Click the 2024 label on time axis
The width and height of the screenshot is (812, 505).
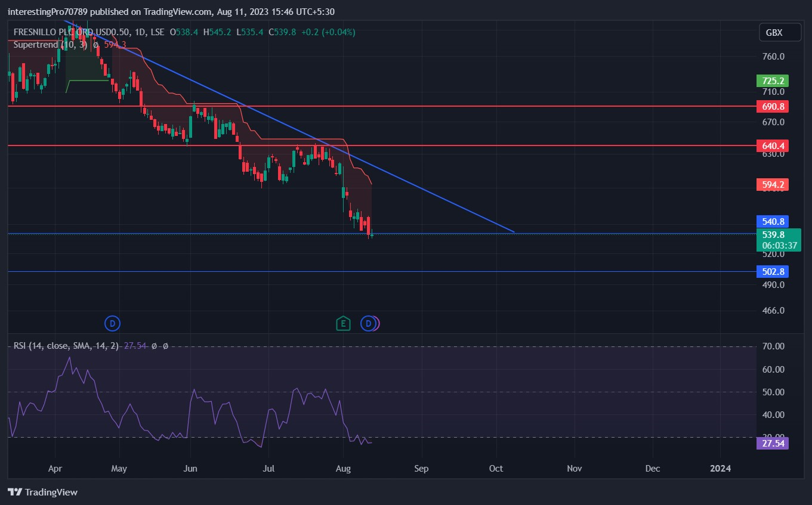pos(721,469)
